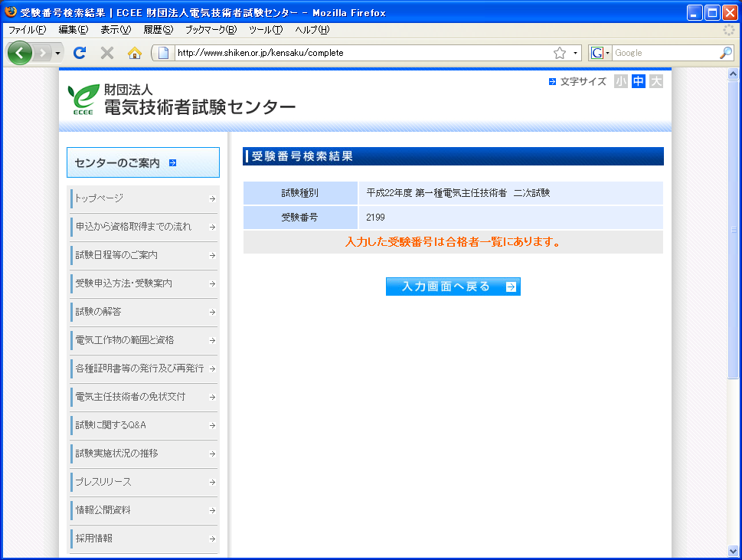This screenshot has width=742, height=560.
Task: Open the Google search engine dropdown
Action: 600,53
